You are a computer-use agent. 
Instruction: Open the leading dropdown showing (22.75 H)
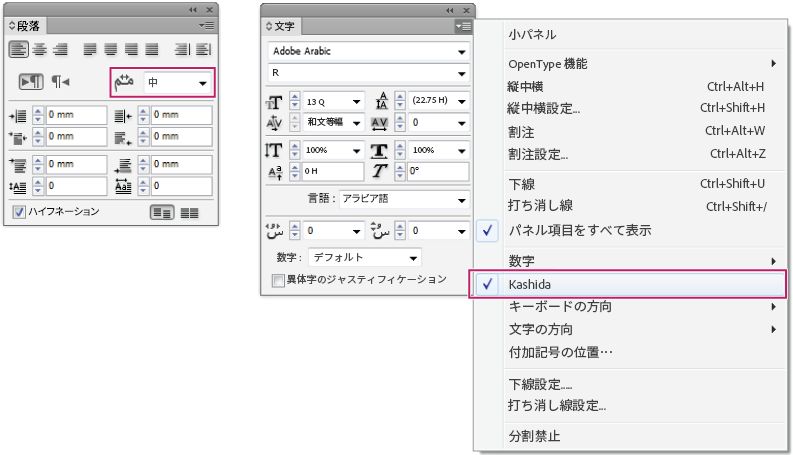(x=439, y=101)
